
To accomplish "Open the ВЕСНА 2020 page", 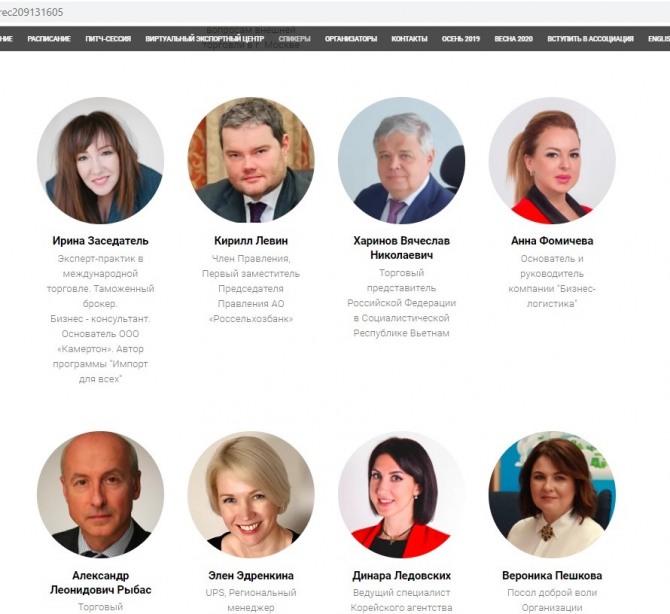I will coord(514,39).
